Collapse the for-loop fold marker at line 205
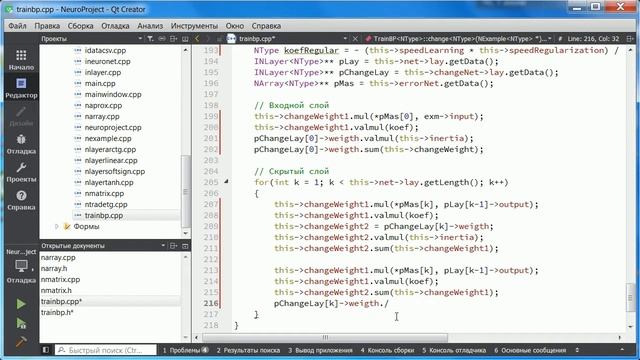The height and width of the screenshot is (360, 640). (x=227, y=182)
